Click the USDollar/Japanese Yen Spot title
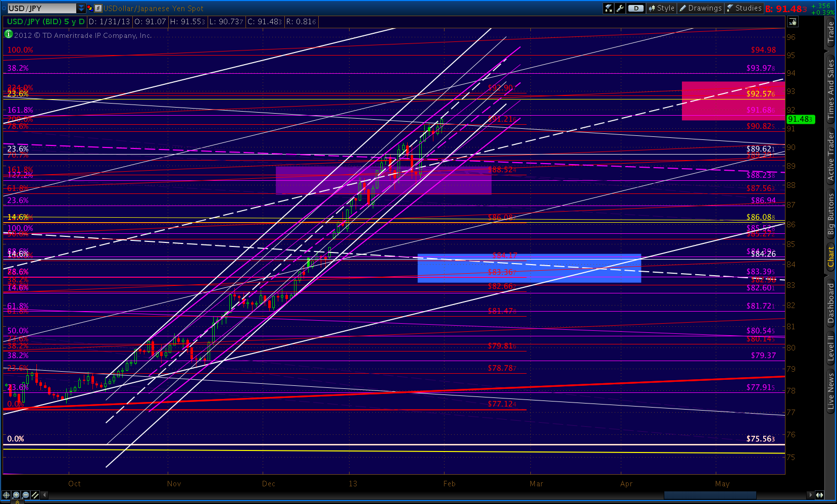The width and height of the screenshot is (837, 504). (154, 8)
